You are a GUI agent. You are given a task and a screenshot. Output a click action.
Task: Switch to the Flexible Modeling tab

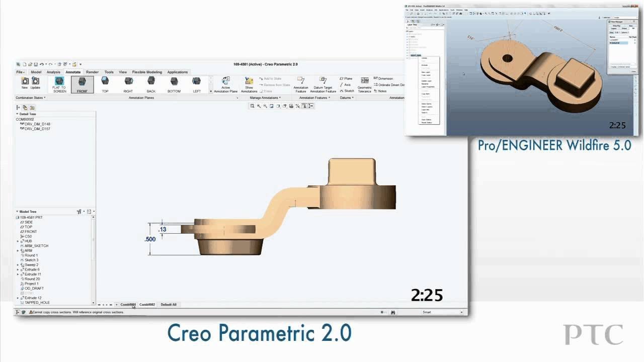(x=147, y=72)
